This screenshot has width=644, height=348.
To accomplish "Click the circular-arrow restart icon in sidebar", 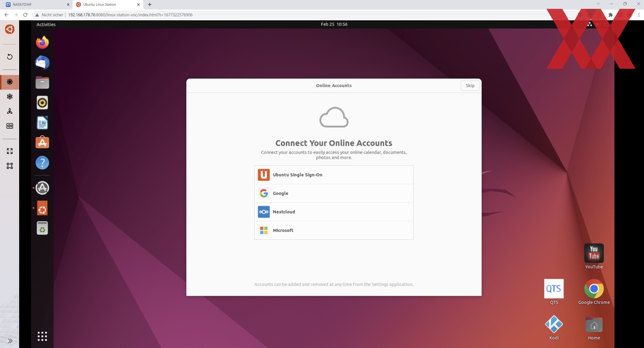I will 10,57.
